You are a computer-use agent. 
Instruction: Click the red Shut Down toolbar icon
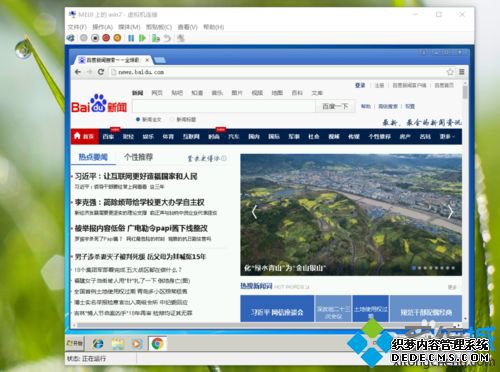pyautogui.click(x=106, y=38)
